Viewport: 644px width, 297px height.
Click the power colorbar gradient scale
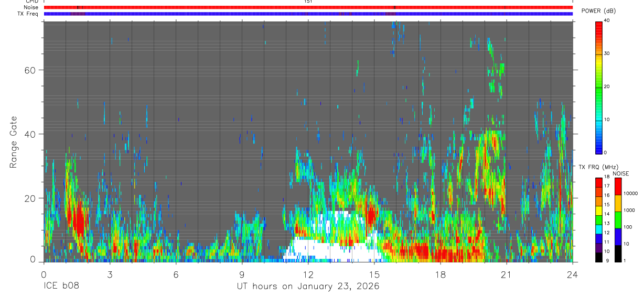point(599,87)
